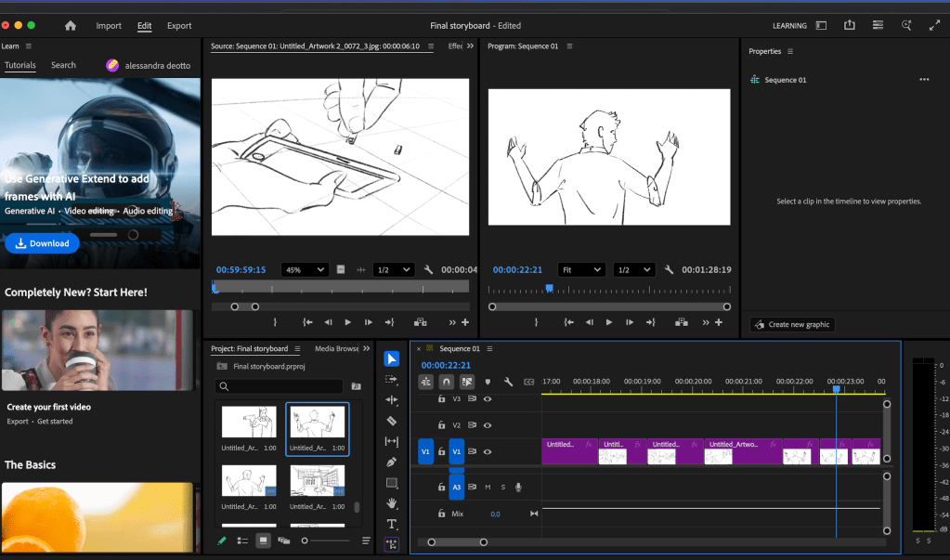
Task: Open the source monitor 45% zoom dropdown
Action: 305,270
